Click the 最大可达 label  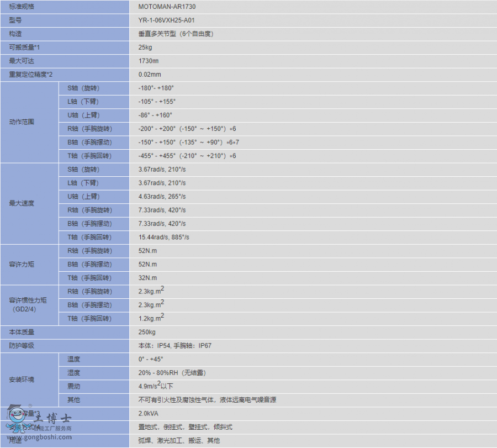click(x=22, y=61)
